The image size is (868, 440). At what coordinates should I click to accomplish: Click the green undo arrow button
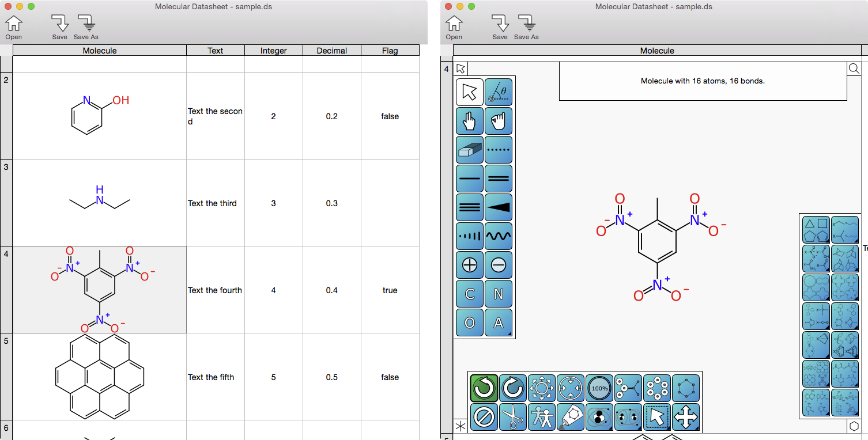[484, 388]
